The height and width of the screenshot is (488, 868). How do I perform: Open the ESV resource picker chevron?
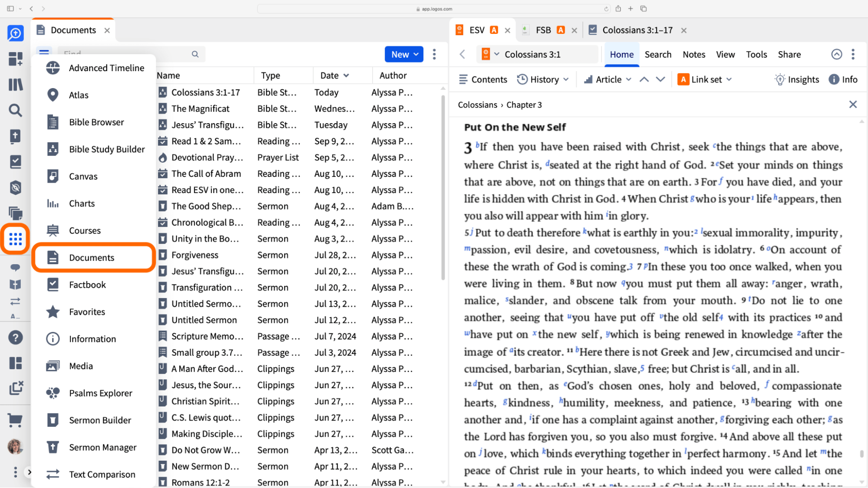click(496, 54)
